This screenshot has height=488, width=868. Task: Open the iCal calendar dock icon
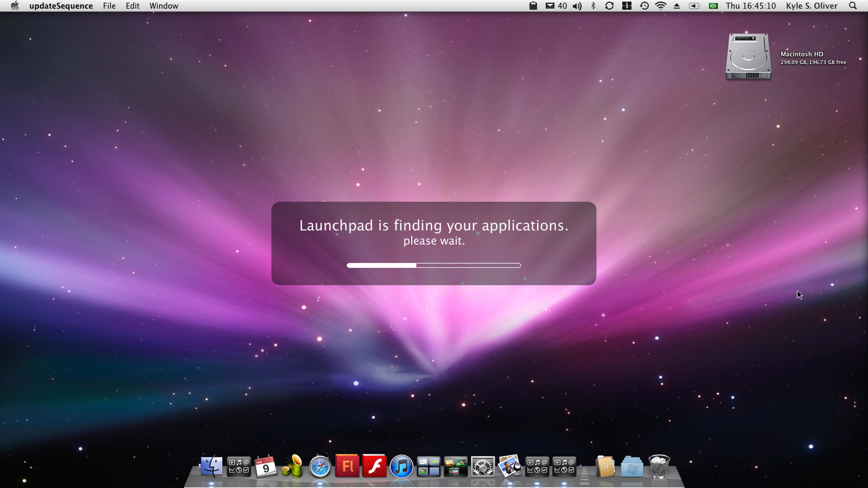[x=266, y=466]
